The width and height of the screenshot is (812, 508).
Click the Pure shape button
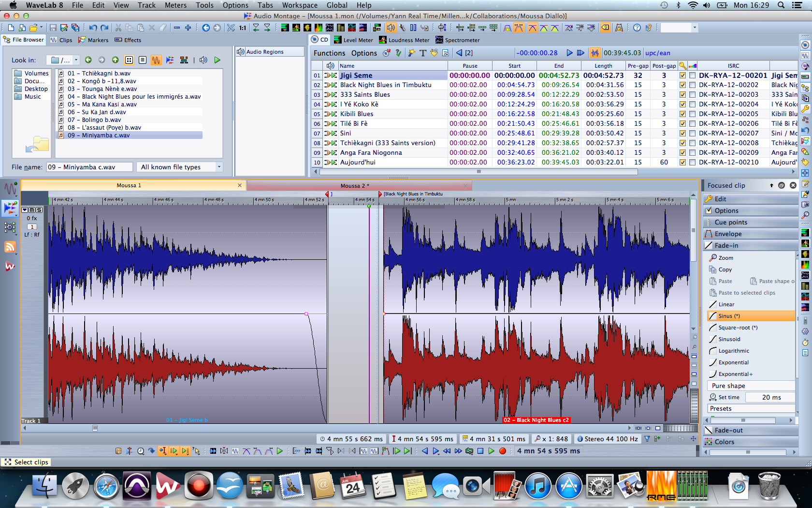(x=728, y=386)
